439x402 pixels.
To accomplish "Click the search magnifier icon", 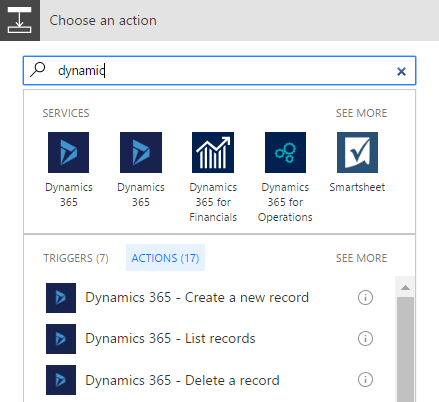I will (38, 70).
